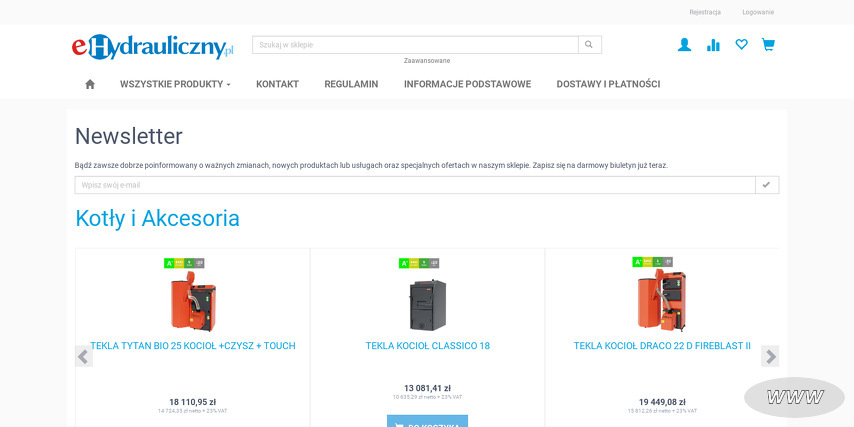Show previous products with left carousel arrow
854x427 pixels.
point(83,357)
